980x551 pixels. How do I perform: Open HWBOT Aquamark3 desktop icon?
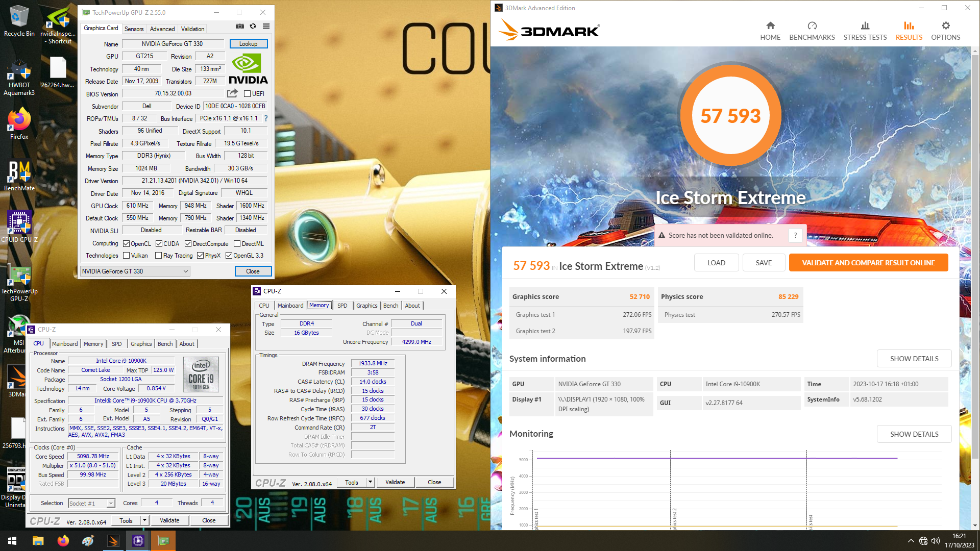coord(19,78)
